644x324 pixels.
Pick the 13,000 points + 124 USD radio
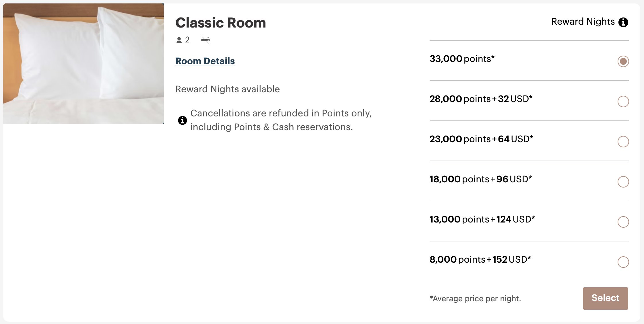(623, 222)
